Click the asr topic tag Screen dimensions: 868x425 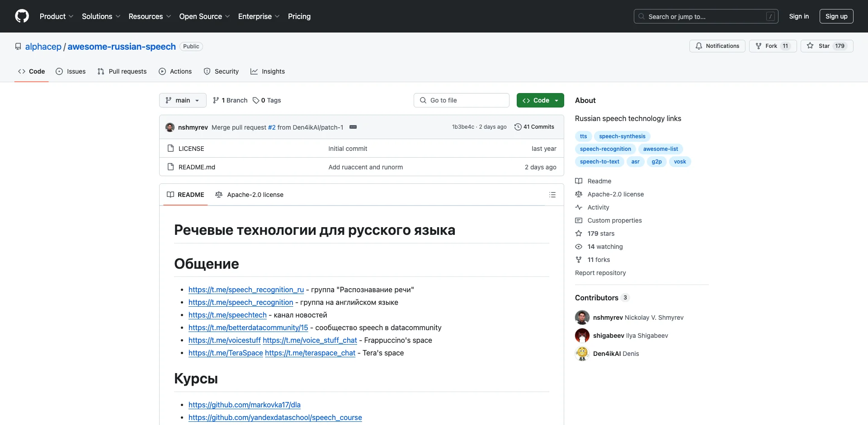coord(636,162)
